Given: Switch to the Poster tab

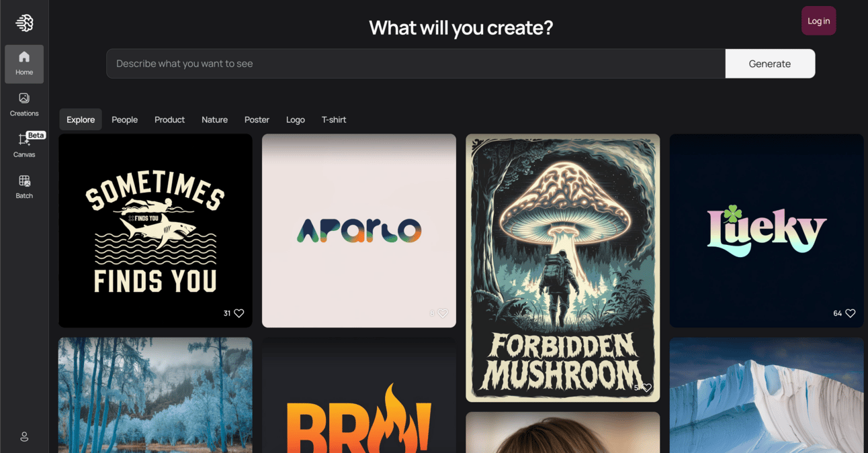Looking at the screenshot, I should 257,119.
